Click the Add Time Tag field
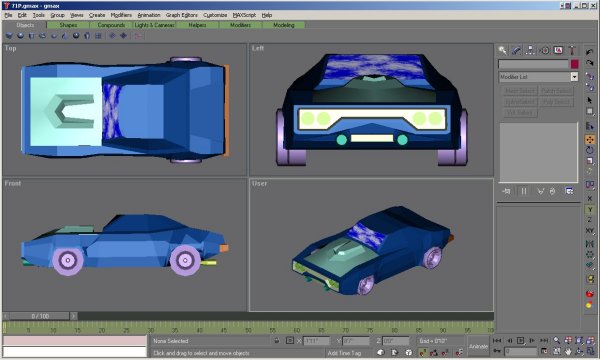 [344, 353]
